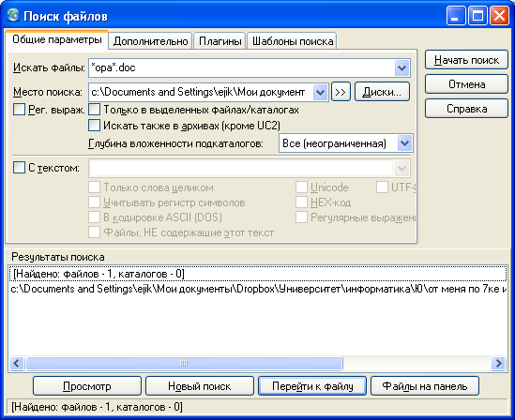Screen dimensions: 515x420
Task: Switch to the Общие параметры tab
Action: pyautogui.click(x=57, y=40)
